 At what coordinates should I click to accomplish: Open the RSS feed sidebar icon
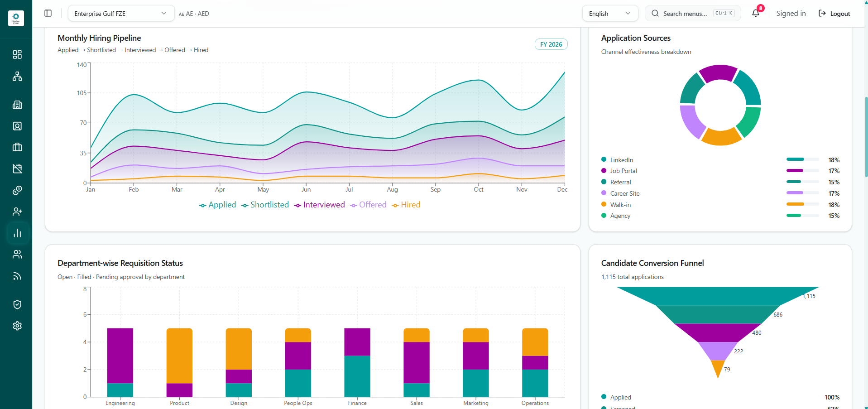tap(17, 276)
